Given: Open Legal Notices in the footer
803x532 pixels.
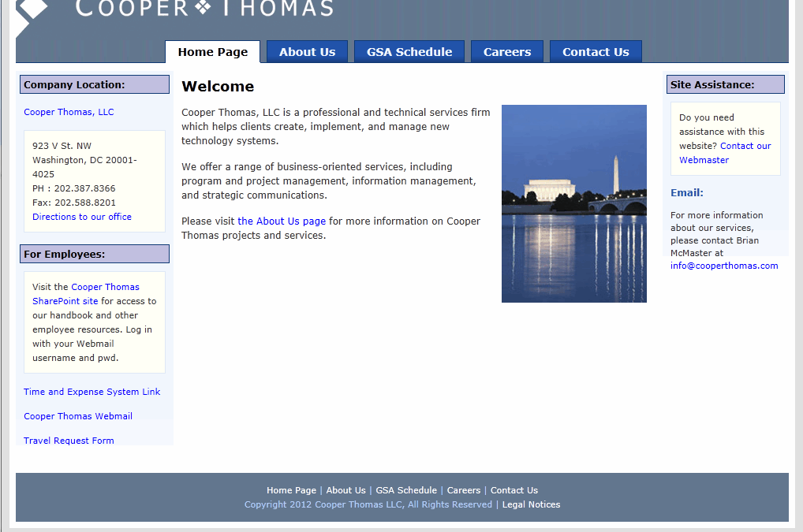Looking at the screenshot, I should [x=531, y=504].
